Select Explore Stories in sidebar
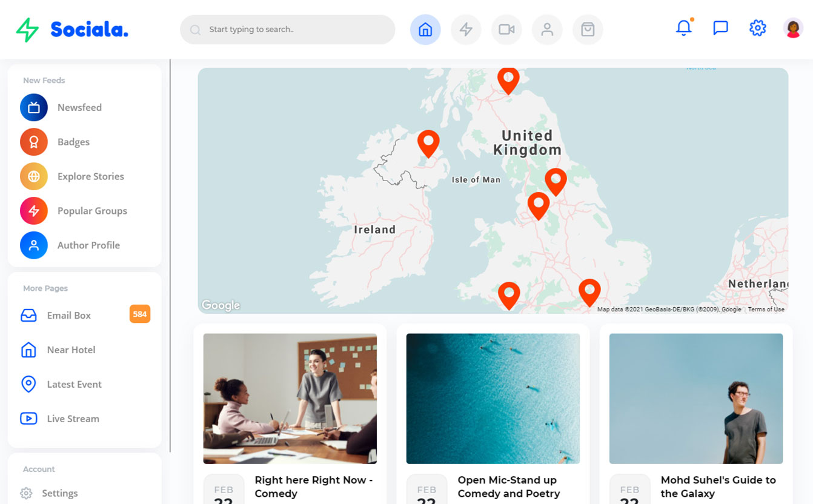The width and height of the screenshot is (813, 504). (x=90, y=177)
